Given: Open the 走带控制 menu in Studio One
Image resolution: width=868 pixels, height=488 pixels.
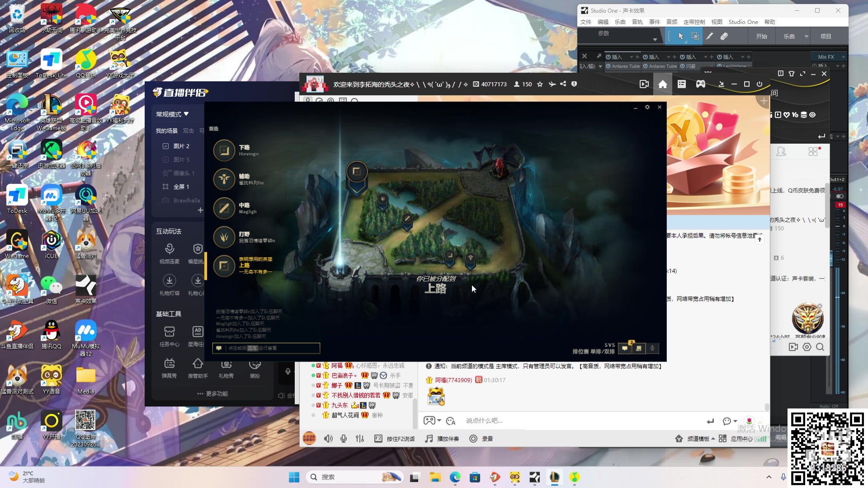Looking at the screenshot, I should [694, 22].
